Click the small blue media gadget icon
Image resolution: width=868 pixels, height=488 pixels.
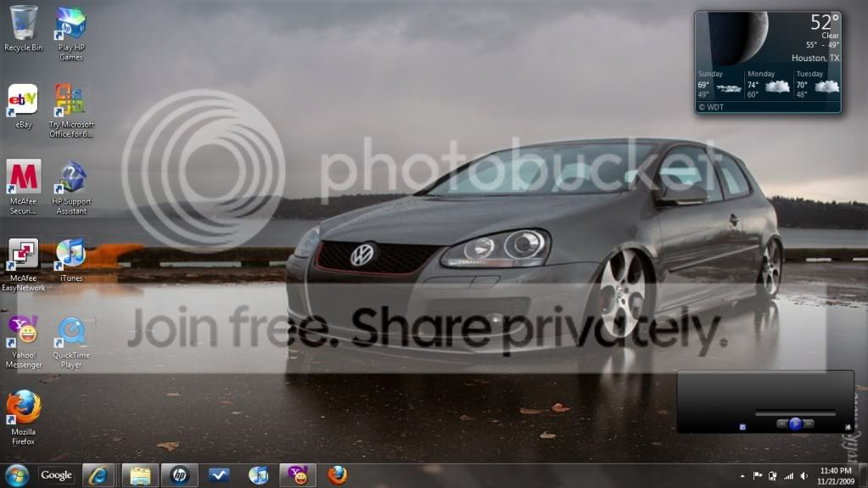point(743,427)
